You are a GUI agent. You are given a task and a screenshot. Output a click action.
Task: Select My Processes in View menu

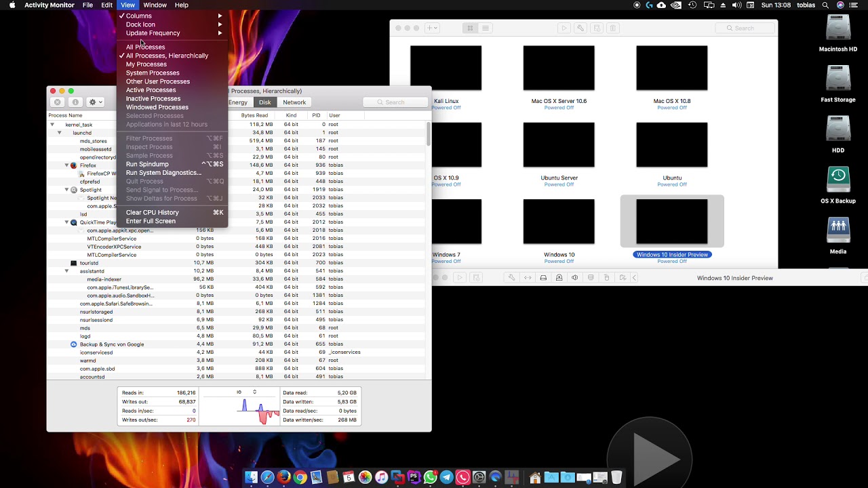pos(174,64)
